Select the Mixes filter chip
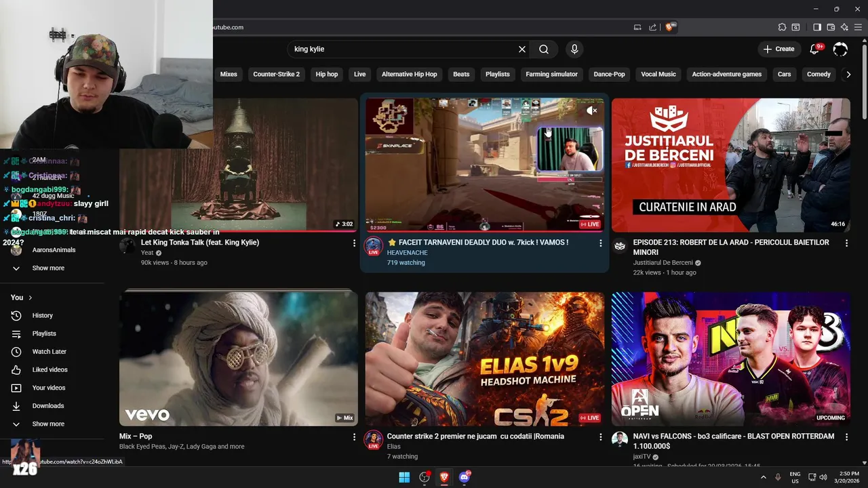This screenshot has width=868, height=488. click(229, 75)
